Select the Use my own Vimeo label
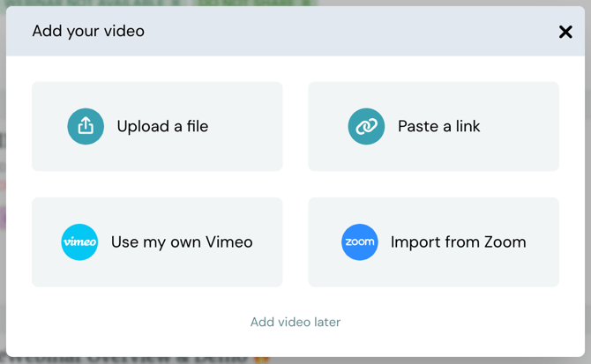This screenshot has height=364, width=591. (182, 242)
